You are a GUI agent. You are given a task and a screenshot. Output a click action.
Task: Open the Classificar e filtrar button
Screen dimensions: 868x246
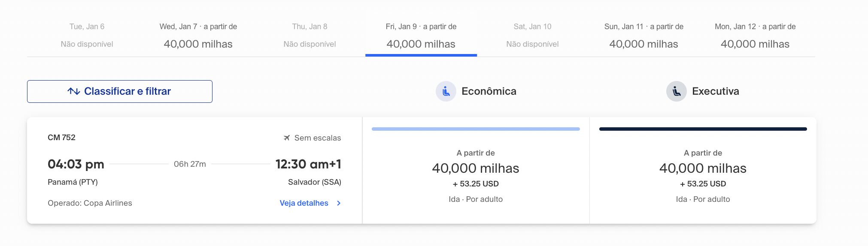tap(120, 91)
